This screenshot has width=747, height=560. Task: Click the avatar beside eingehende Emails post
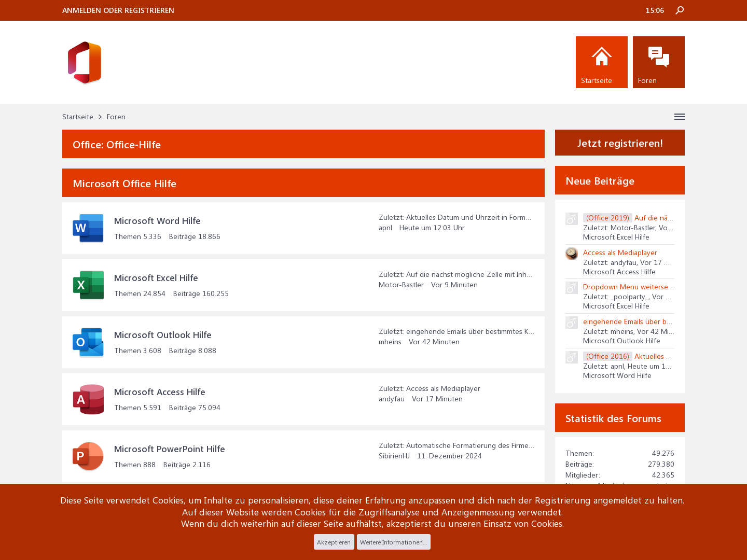pos(572,323)
